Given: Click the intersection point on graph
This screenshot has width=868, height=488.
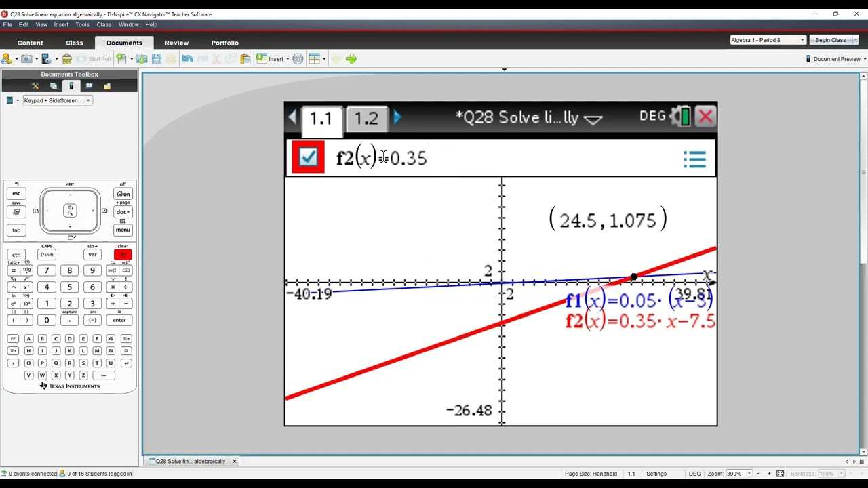Looking at the screenshot, I should pos(633,277).
